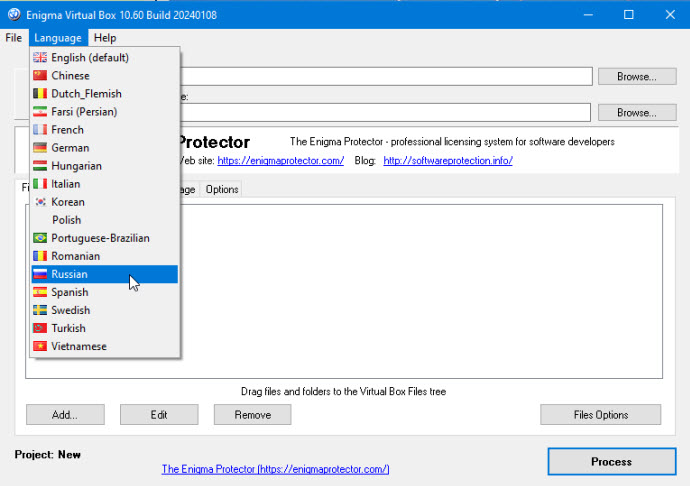The width and height of the screenshot is (690, 486).
Task: Click the top file path input field
Action: click(386, 77)
